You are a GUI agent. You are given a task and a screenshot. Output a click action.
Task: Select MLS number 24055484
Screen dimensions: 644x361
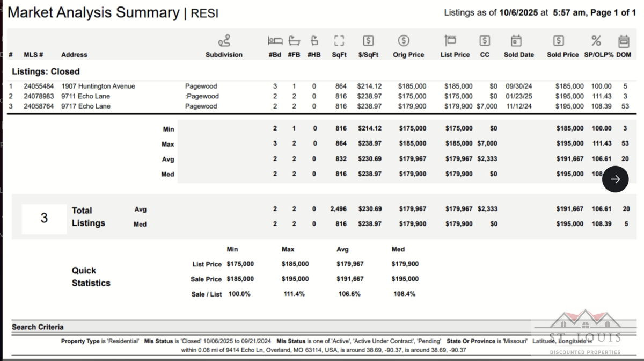[x=39, y=86]
